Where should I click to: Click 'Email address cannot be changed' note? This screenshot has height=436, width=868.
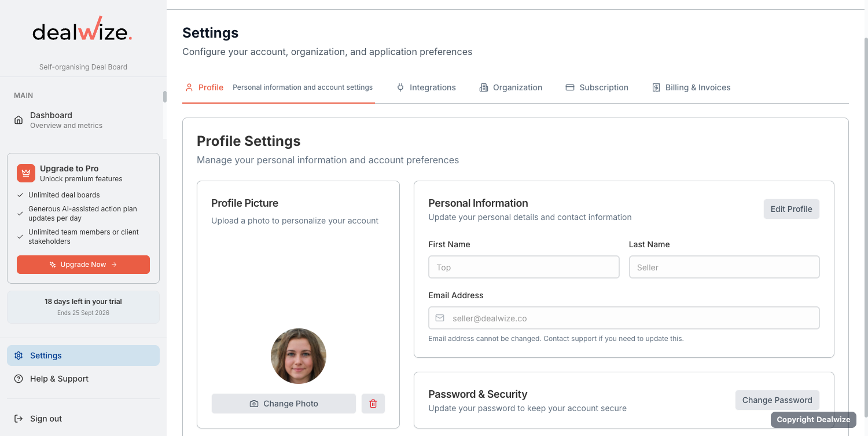(x=556, y=339)
